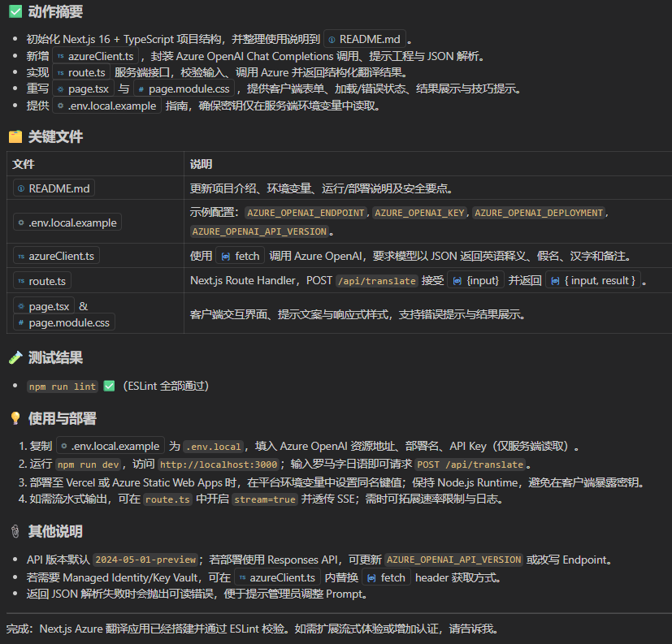Click the gear icon on .env.local.example chip

pos(62,106)
